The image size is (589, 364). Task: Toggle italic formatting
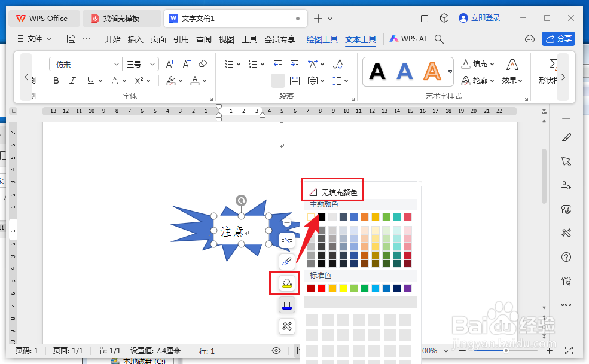point(72,80)
